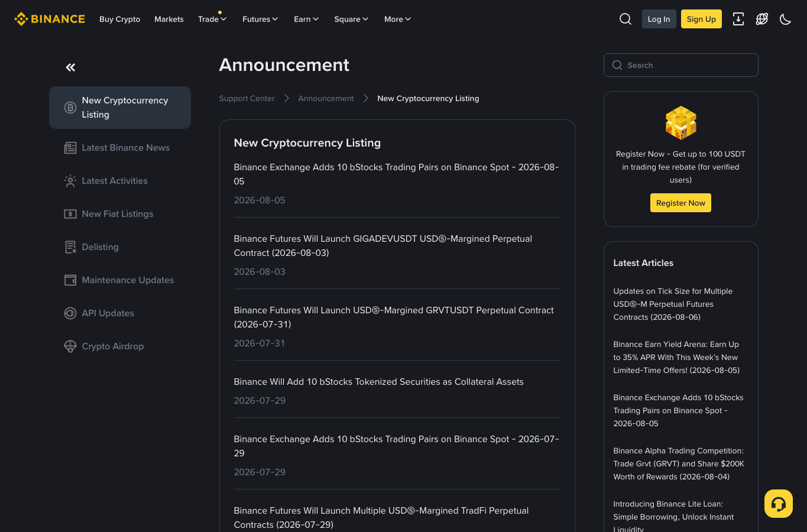This screenshot has height=532, width=807.
Task: Open Tick Size Updates latest article
Action: pyautogui.click(x=673, y=304)
